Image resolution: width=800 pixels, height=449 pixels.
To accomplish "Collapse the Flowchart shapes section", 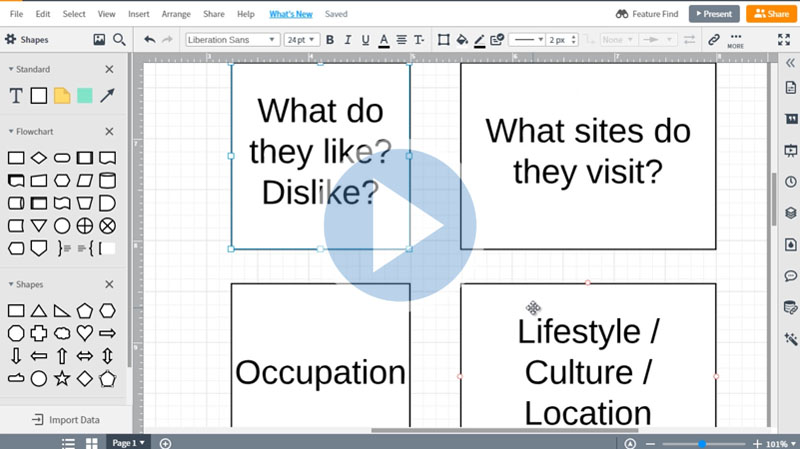I will click(x=110, y=132).
